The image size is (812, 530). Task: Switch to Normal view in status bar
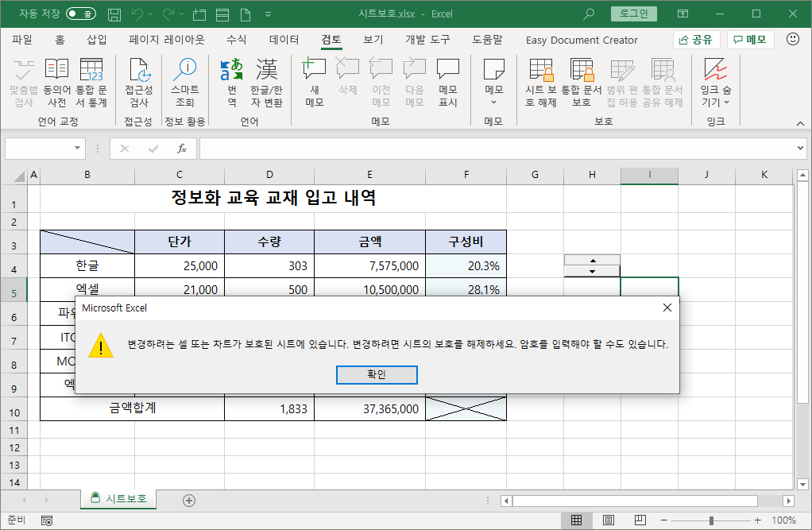pos(576,520)
